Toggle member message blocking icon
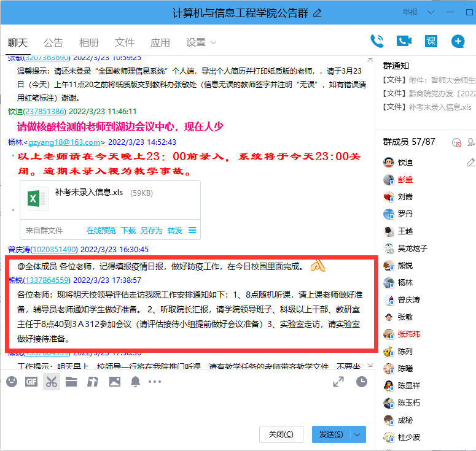 click(456, 142)
